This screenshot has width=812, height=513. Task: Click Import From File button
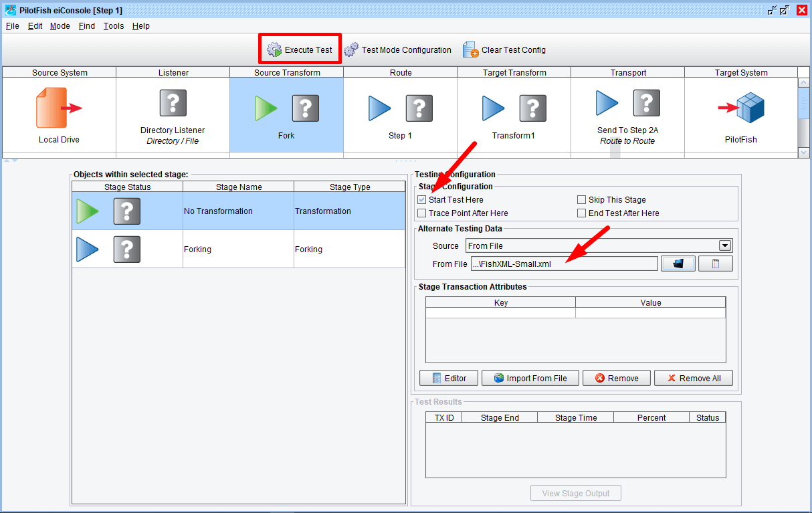[x=530, y=378]
